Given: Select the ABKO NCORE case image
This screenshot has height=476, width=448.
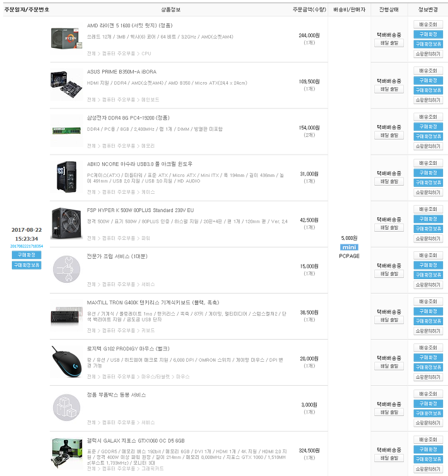Looking at the screenshot, I should (66, 177).
